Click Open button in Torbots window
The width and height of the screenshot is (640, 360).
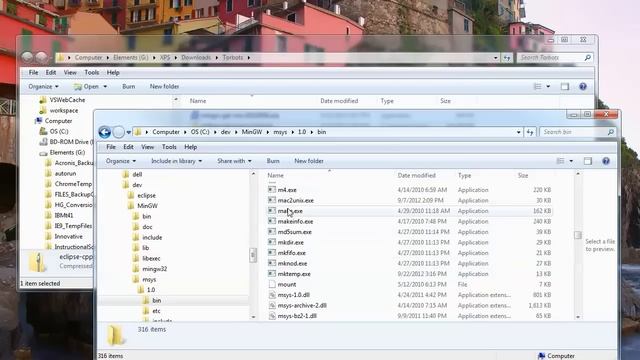[86, 87]
